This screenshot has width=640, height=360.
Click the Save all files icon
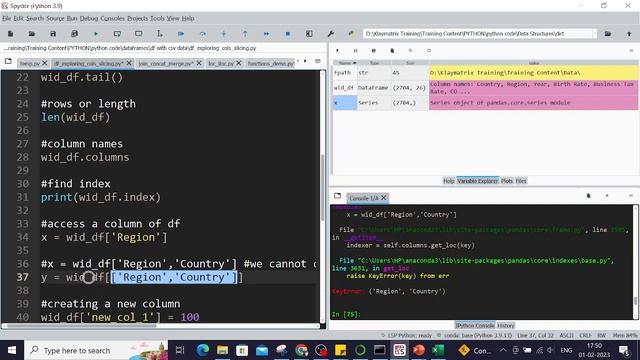[x=74, y=34]
